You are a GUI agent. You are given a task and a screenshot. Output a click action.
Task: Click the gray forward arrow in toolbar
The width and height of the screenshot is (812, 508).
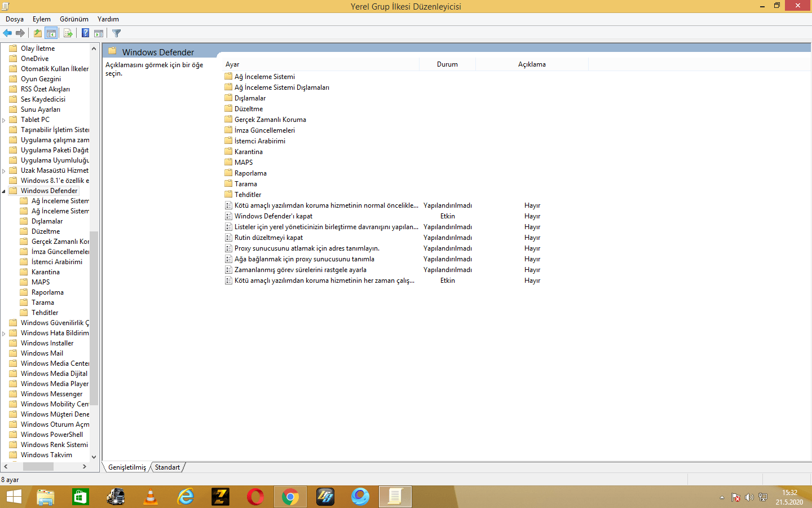point(20,33)
